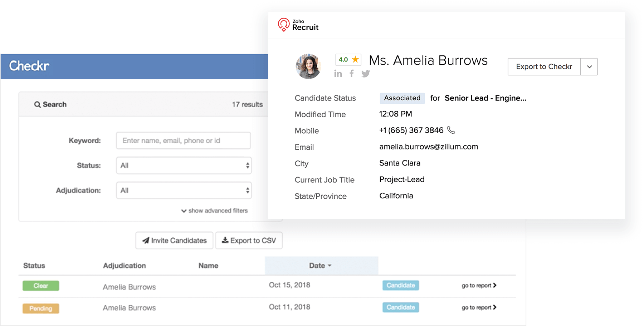Click the green Clear status badge
Screen dimensions: 644x326
(x=41, y=286)
